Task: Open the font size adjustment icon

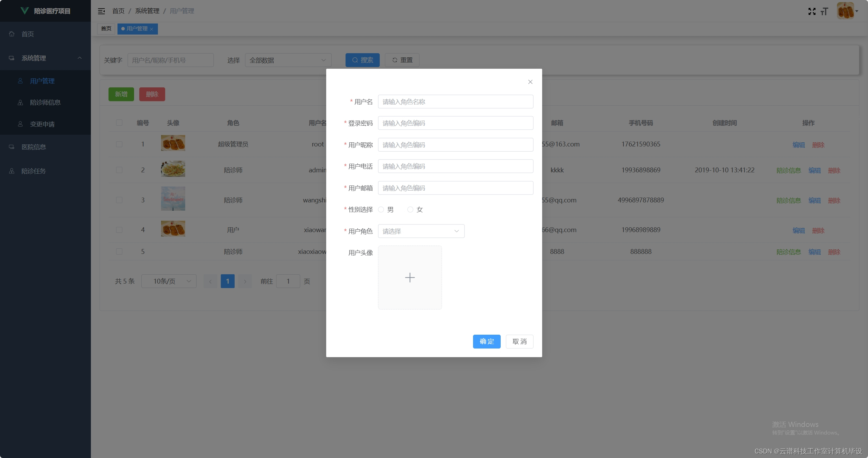Action: pyautogui.click(x=824, y=11)
